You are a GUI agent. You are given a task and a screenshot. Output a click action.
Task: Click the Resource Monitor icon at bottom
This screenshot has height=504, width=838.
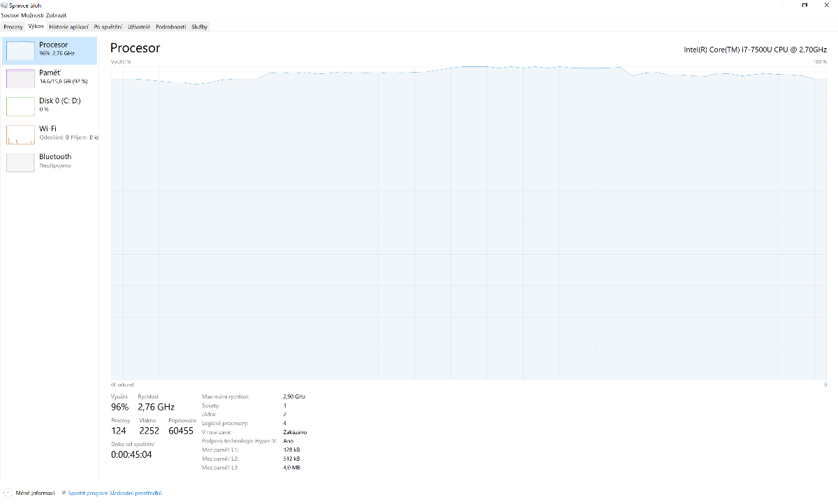(64, 493)
